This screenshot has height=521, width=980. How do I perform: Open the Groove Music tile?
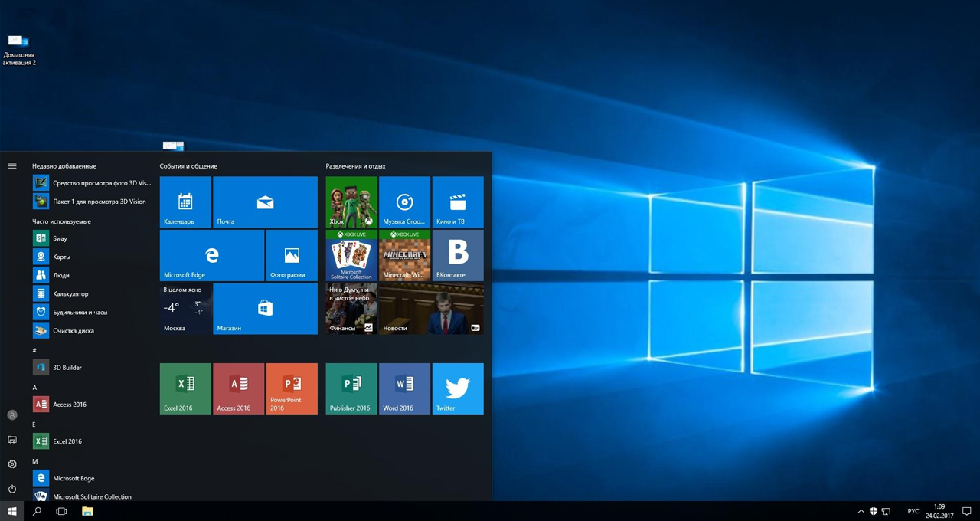coord(404,202)
